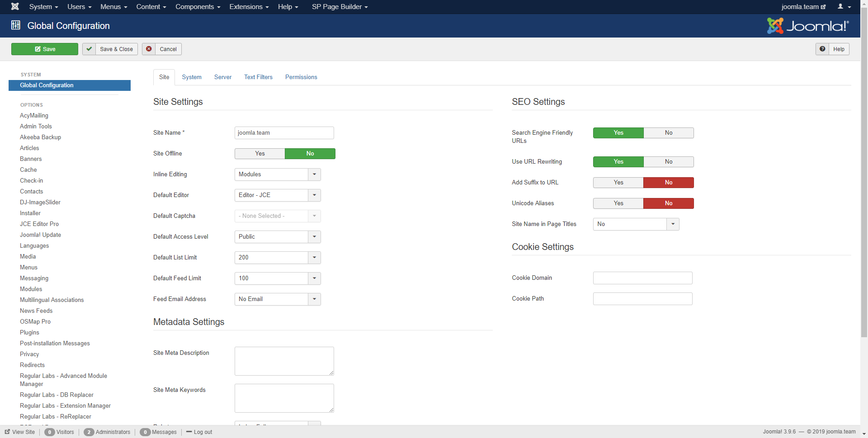Image resolution: width=868 pixels, height=438 pixels.
Task: Click the large Joomla! brand logo
Action: 808,26
